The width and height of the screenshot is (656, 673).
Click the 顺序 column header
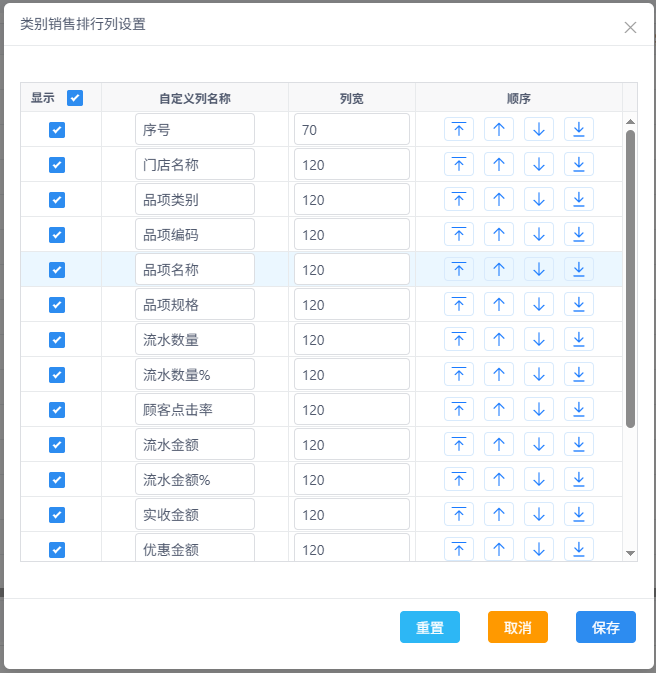tap(519, 98)
